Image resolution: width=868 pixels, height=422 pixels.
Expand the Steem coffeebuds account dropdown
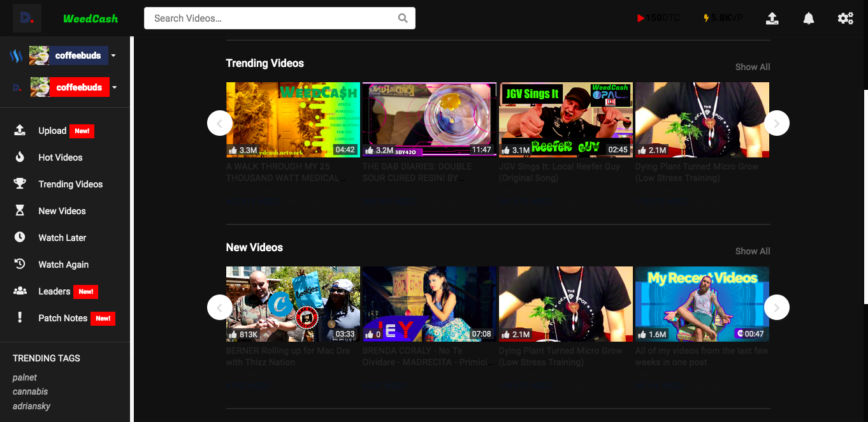coord(113,55)
